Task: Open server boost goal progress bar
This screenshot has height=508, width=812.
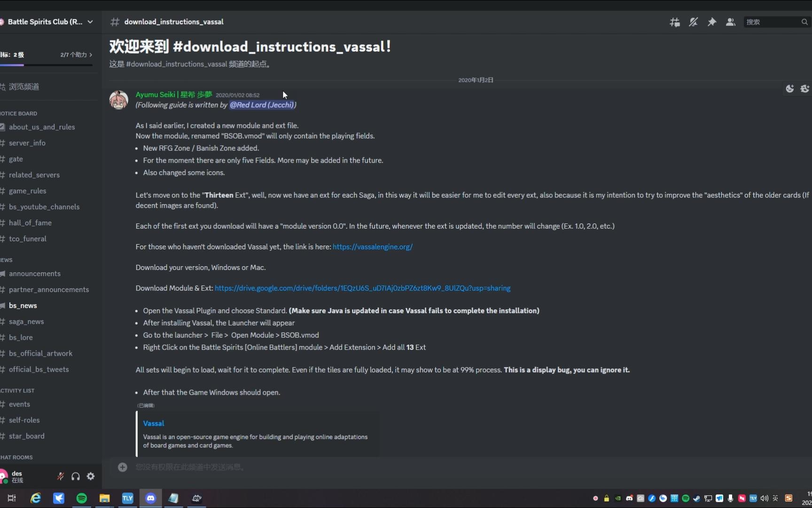Action: coord(46,65)
